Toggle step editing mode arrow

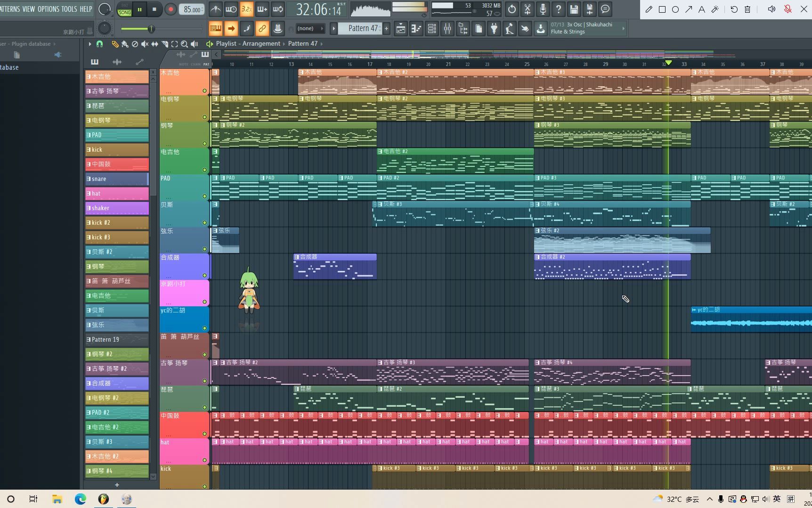point(231,29)
